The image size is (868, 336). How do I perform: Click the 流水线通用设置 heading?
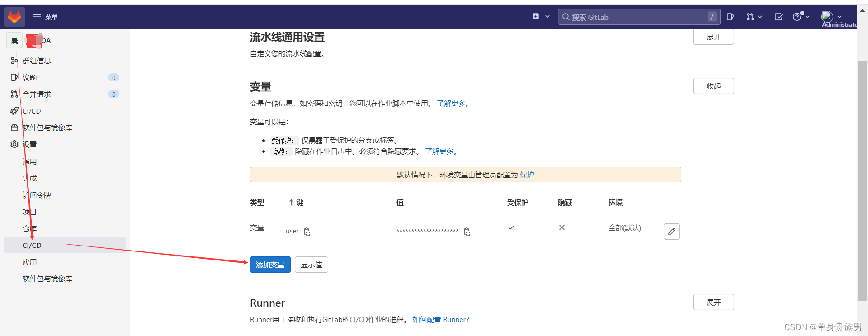[x=288, y=38]
